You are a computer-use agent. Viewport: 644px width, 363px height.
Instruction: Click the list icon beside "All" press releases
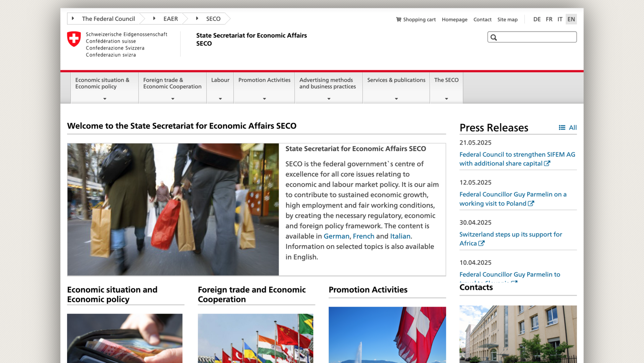tap(562, 127)
